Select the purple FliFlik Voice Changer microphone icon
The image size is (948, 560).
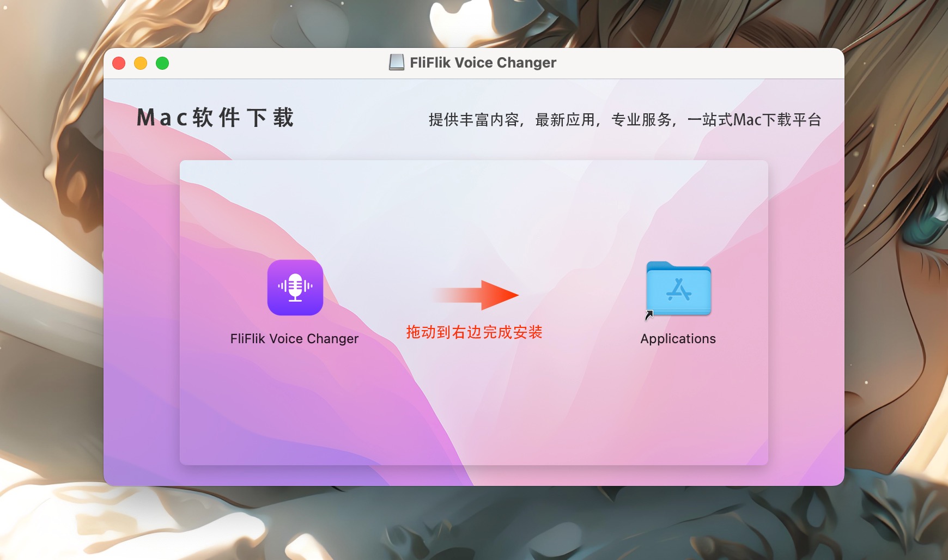click(x=295, y=288)
